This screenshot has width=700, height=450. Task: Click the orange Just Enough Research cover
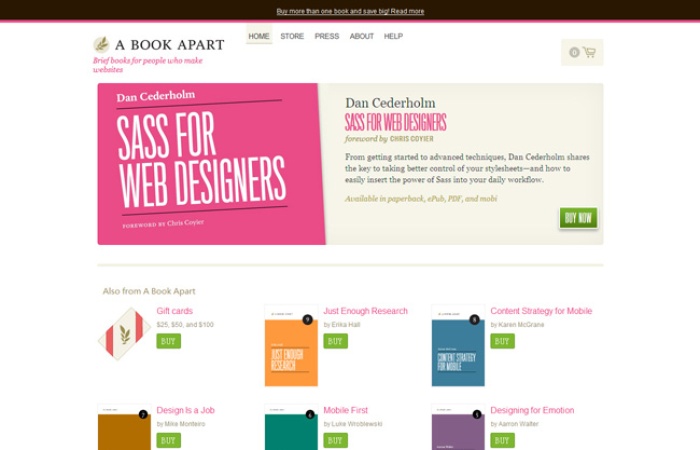(x=291, y=346)
